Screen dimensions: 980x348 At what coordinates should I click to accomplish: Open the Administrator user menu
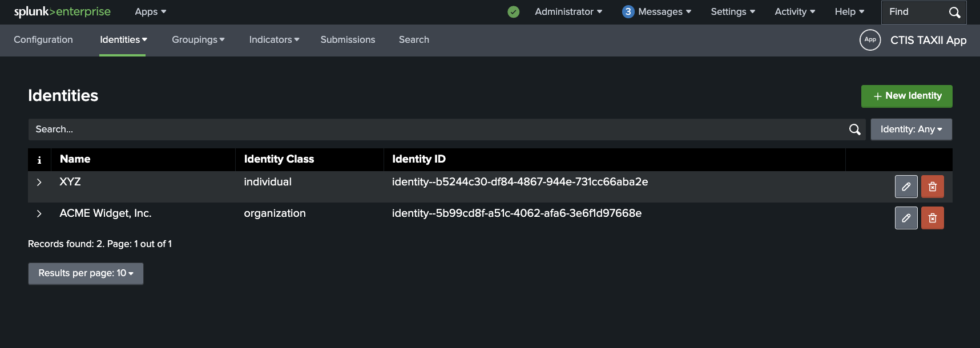(568, 12)
